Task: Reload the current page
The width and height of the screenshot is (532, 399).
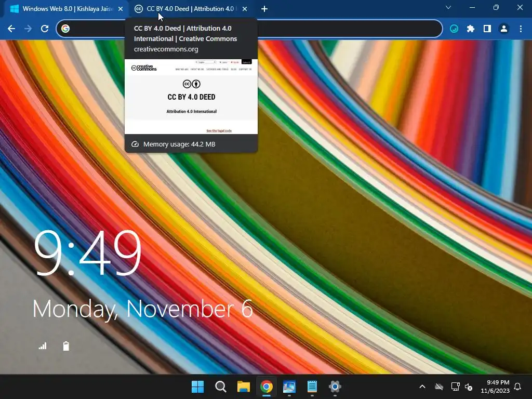Action: pos(45,29)
